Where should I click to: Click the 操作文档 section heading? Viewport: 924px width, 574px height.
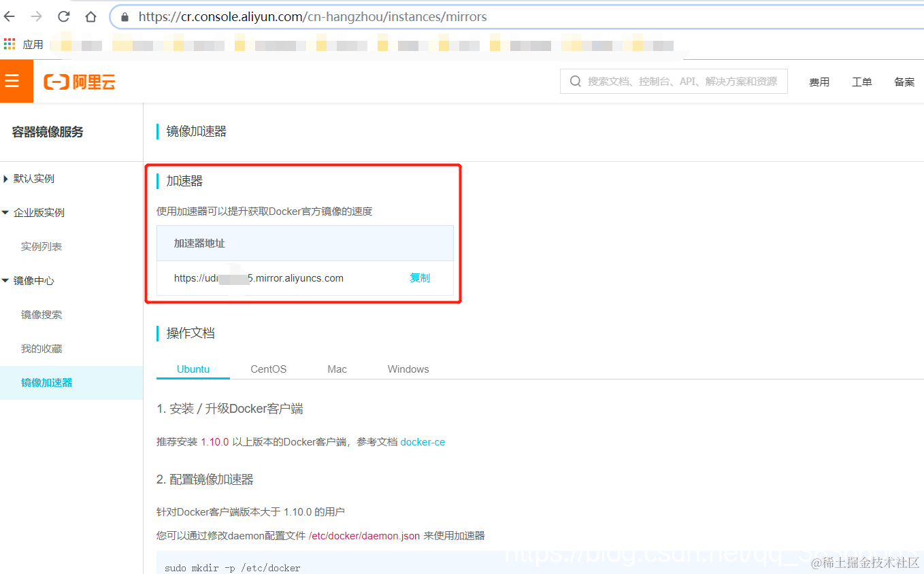pyautogui.click(x=191, y=333)
